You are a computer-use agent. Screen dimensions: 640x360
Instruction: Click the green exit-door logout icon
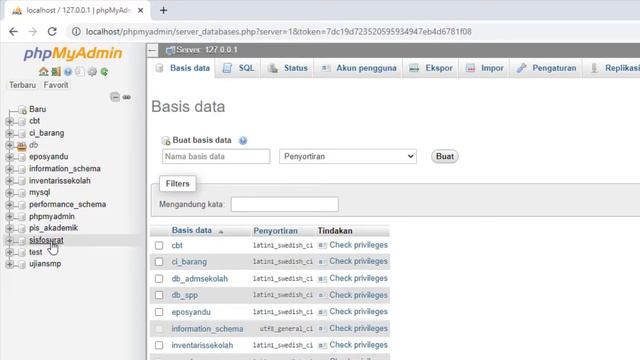[x=56, y=72]
